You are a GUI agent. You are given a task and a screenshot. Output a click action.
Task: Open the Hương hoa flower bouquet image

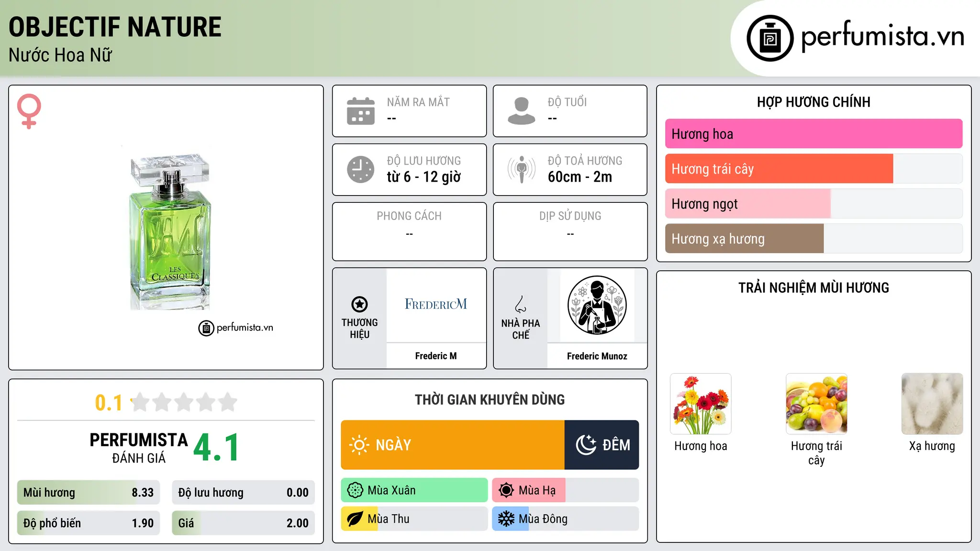click(701, 404)
